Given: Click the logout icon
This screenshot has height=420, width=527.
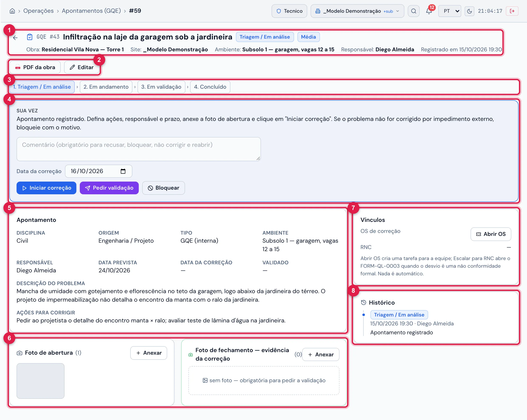Looking at the screenshot, I should click(x=512, y=11).
